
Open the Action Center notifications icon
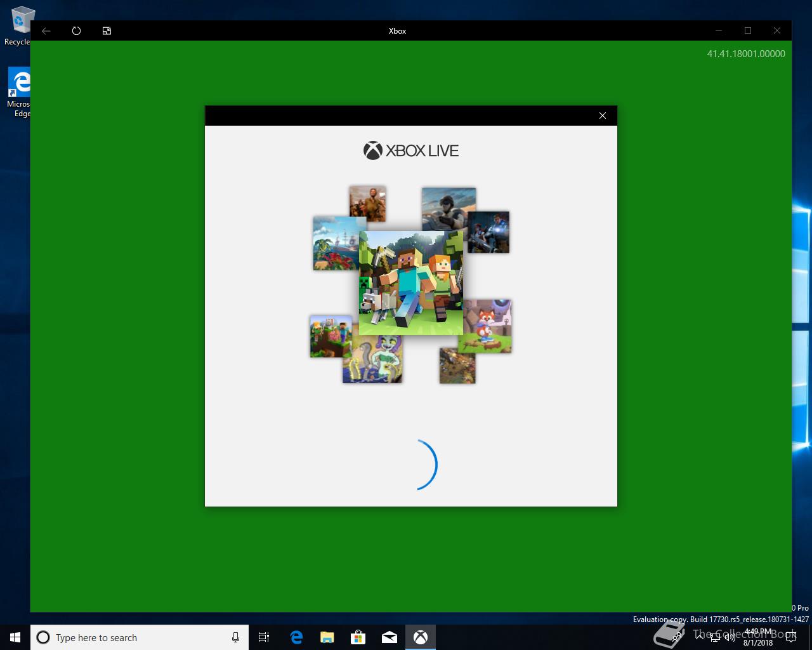pos(790,637)
